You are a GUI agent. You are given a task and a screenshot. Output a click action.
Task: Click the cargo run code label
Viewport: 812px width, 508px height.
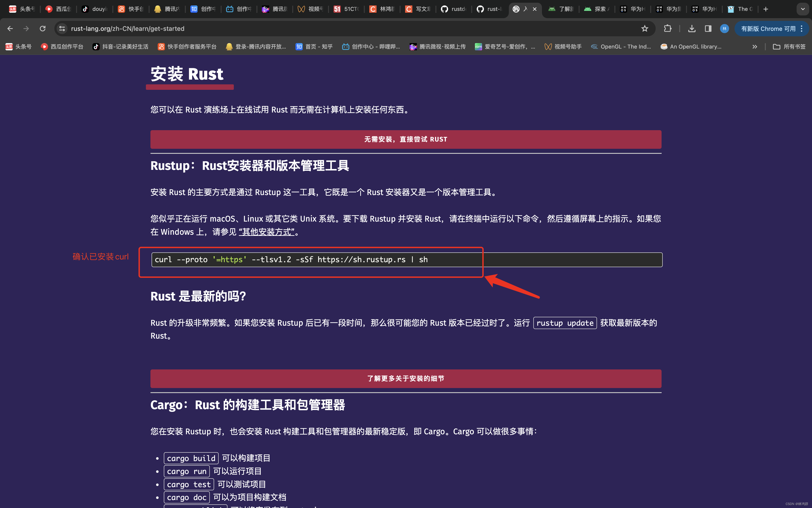186,471
